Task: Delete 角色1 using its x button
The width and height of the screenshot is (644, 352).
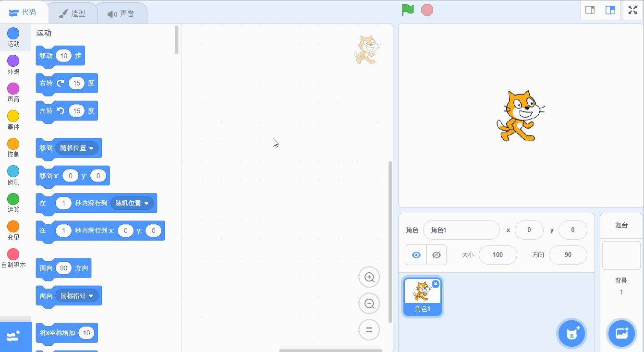Action: click(x=436, y=284)
